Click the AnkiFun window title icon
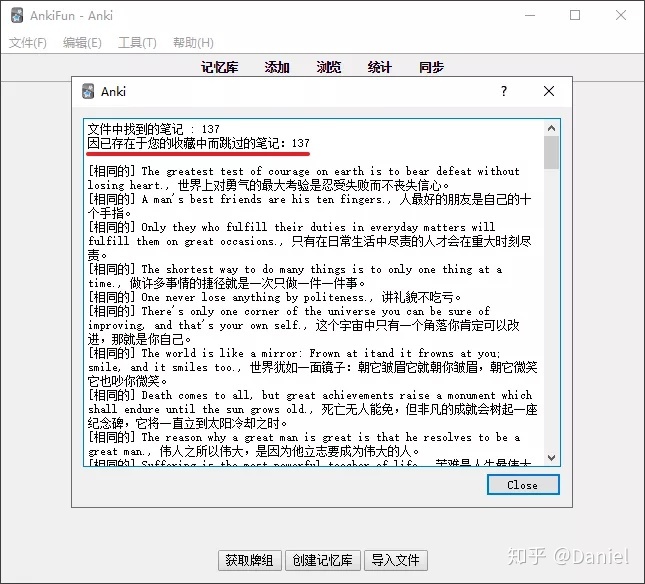This screenshot has width=645, height=584. (x=17, y=15)
